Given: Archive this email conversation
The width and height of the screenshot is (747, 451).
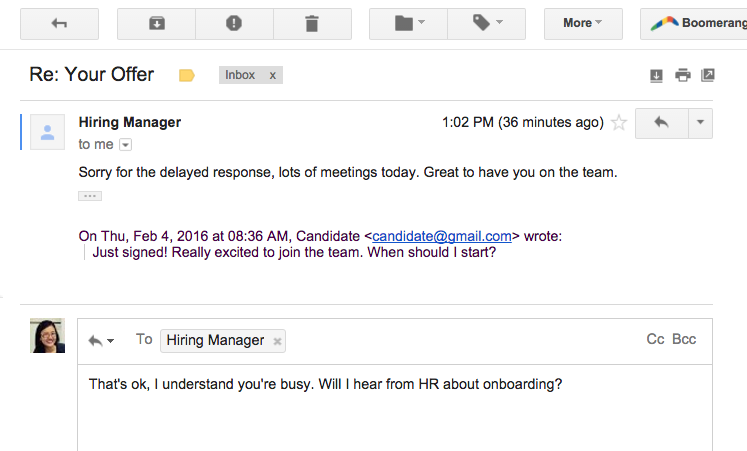Looking at the screenshot, I should click(x=156, y=23).
